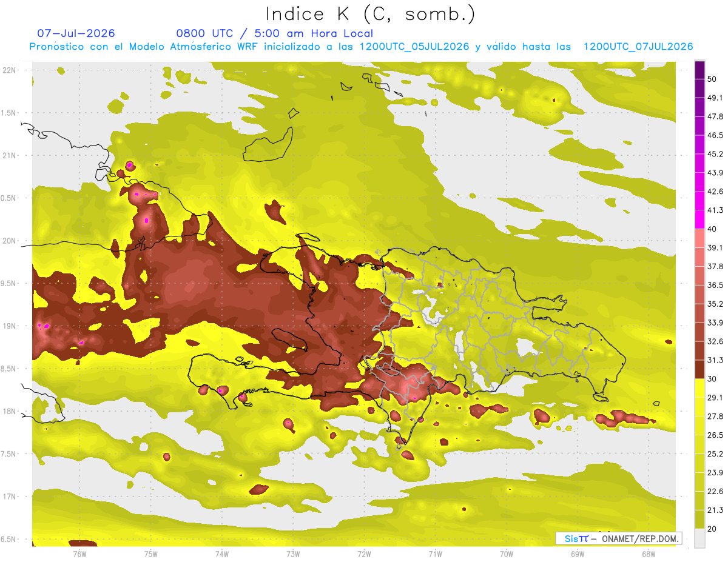Click the "40" value on the color scale
This screenshot has height=562, width=728.
pyautogui.click(x=712, y=229)
